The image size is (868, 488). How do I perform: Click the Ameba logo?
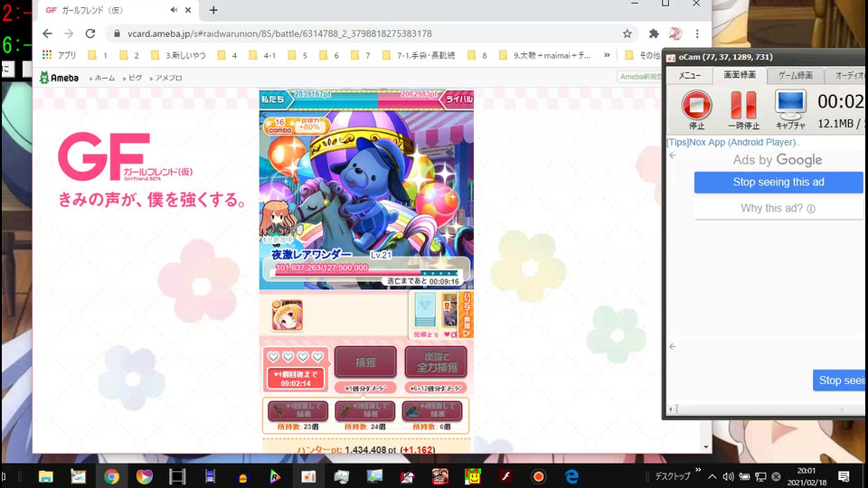pos(60,78)
